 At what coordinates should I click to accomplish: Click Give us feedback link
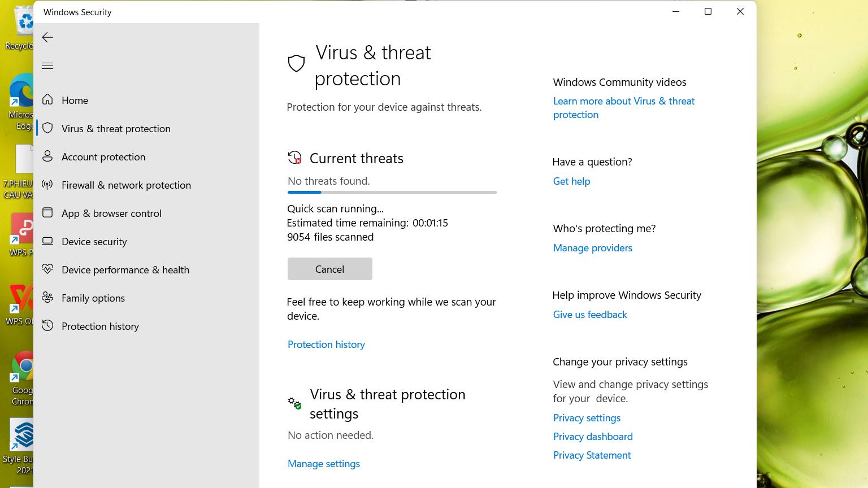(x=589, y=315)
